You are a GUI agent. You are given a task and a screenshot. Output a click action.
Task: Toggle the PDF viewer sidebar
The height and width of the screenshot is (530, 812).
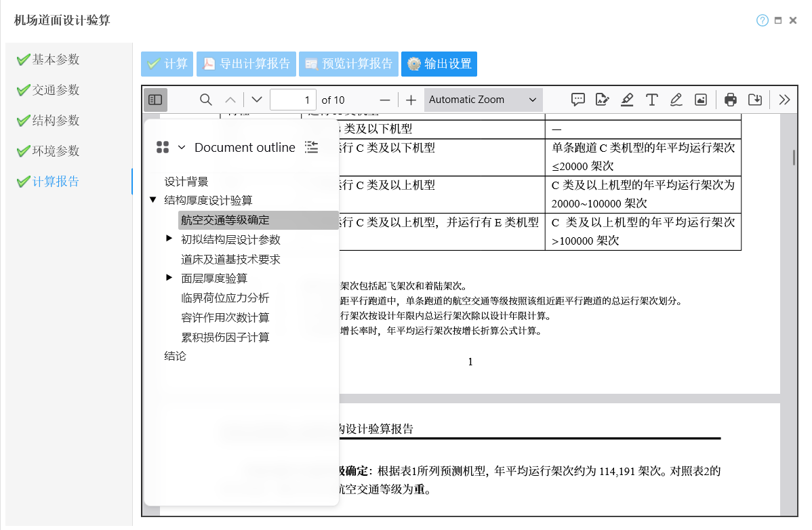(155, 100)
